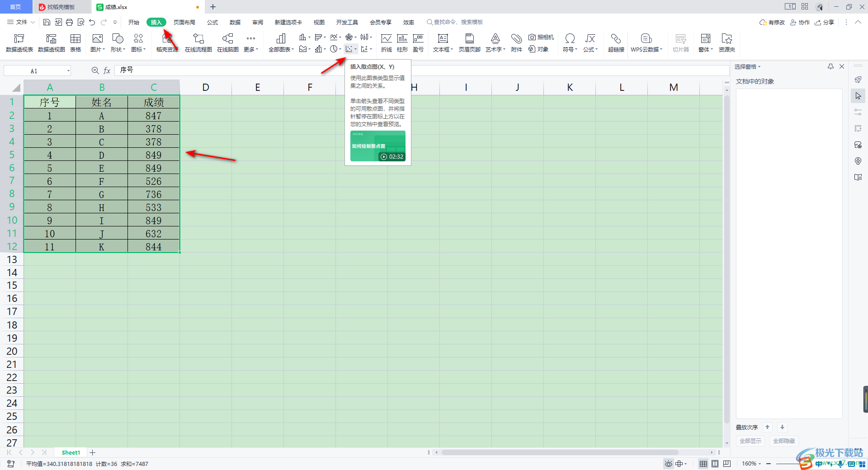The image size is (868, 470).
Task: Click the save icon in quick access toolbar
Action: coord(47,22)
